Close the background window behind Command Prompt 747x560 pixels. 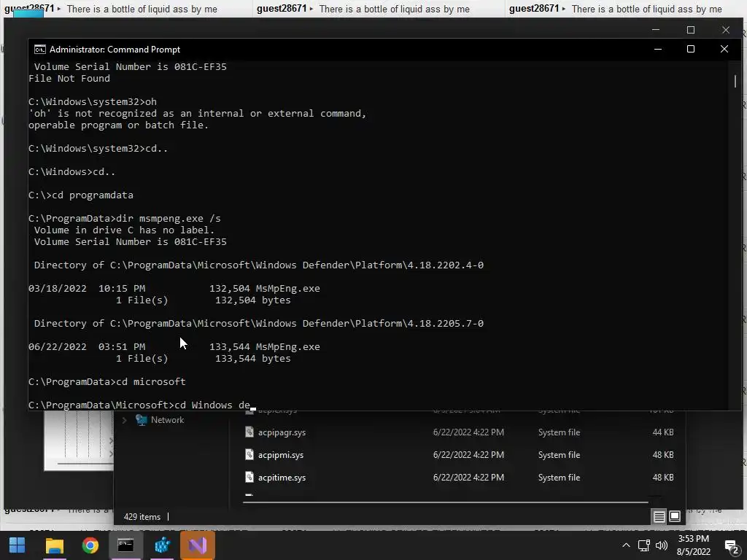pyautogui.click(x=725, y=29)
